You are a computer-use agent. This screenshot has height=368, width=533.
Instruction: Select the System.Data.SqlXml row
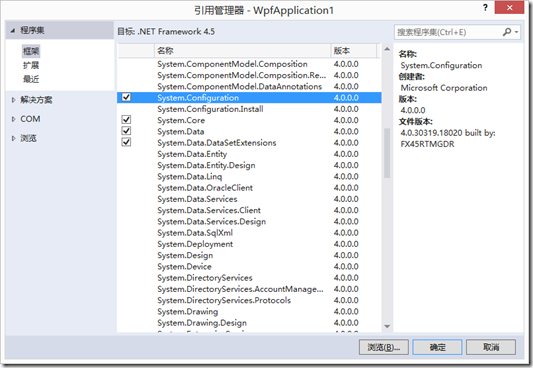pos(249,232)
